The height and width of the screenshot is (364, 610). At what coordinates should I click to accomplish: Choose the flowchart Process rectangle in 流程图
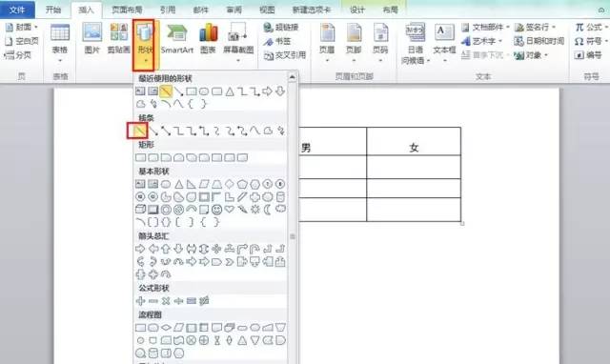[x=140, y=328]
